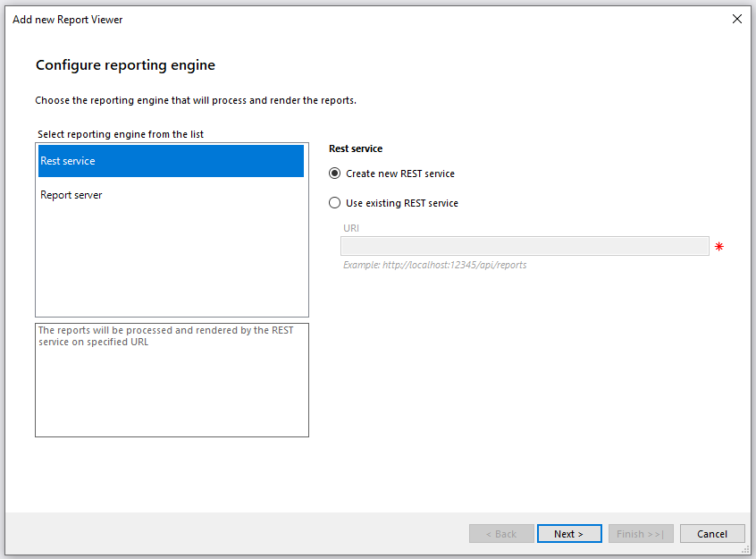Screen dimensions: 756x559
Task: Close the Add new Report Viewer dialog
Action: coord(737,19)
